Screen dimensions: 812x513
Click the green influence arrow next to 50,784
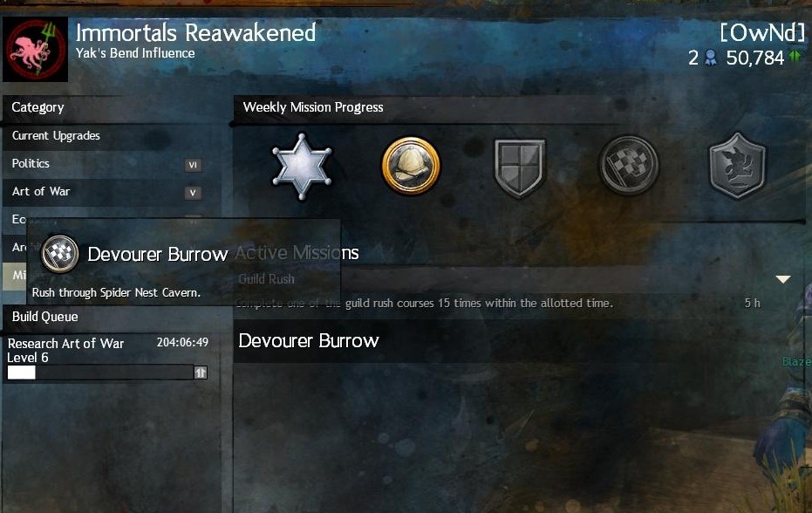(795, 57)
